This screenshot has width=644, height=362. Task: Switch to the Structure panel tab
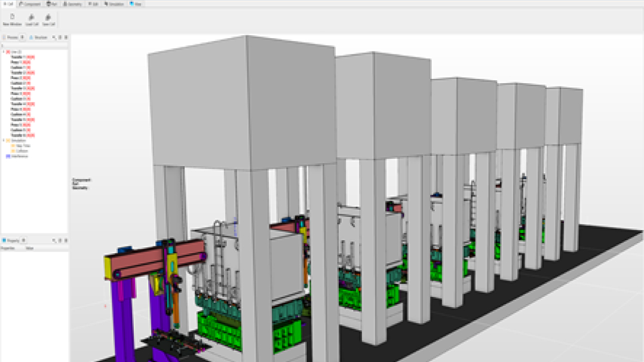[39, 37]
